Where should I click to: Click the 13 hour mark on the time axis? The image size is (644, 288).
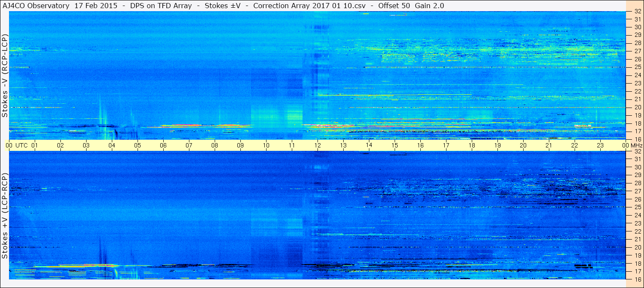point(344,145)
